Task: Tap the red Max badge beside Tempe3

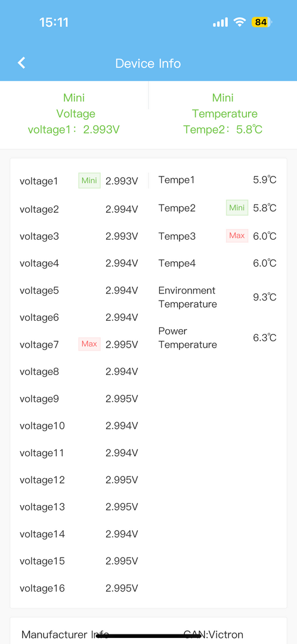Action: point(237,236)
